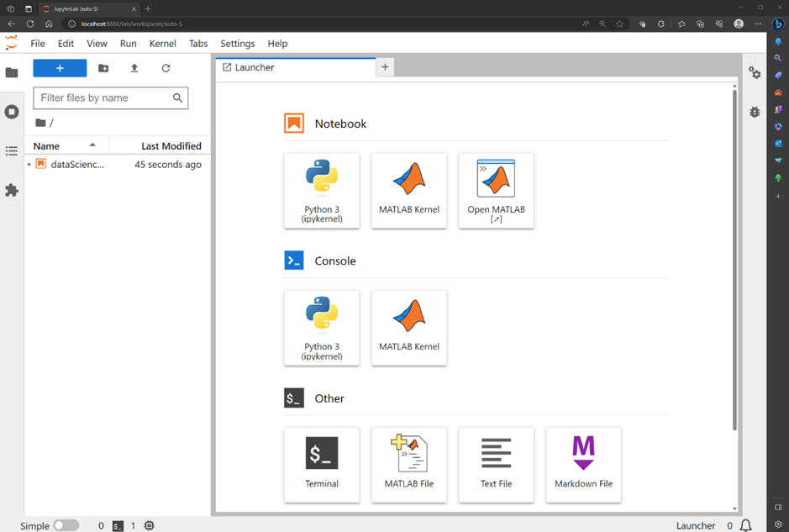Open the Terminal launcher card
Screen dimensions: 789x532
tap(322, 465)
